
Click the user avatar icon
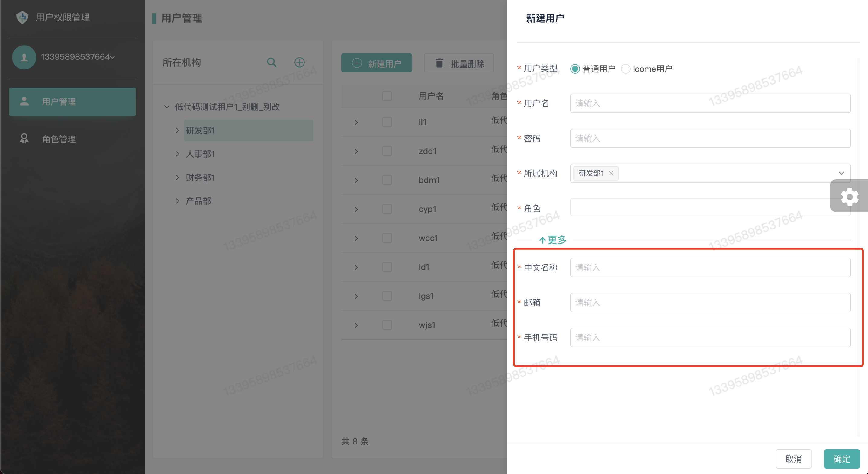tap(24, 57)
